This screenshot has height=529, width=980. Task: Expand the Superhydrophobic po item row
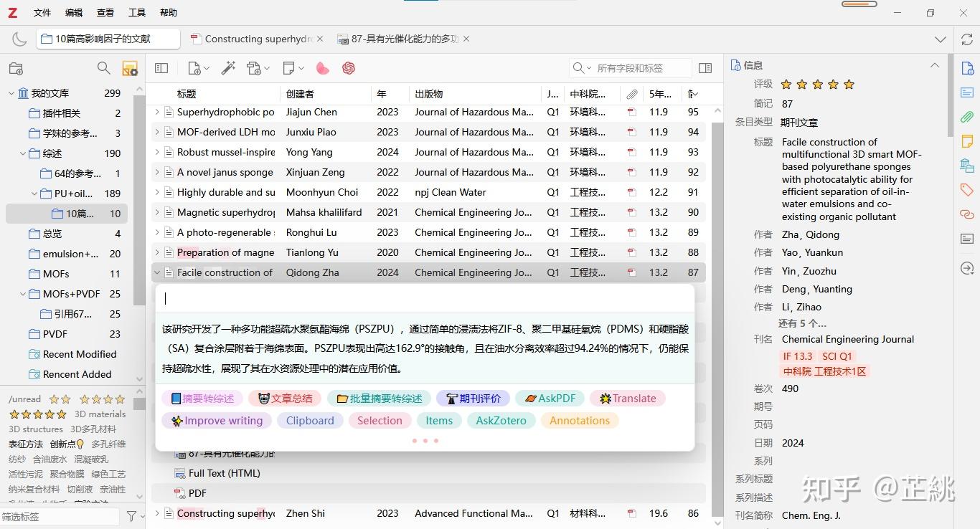click(156, 112)
